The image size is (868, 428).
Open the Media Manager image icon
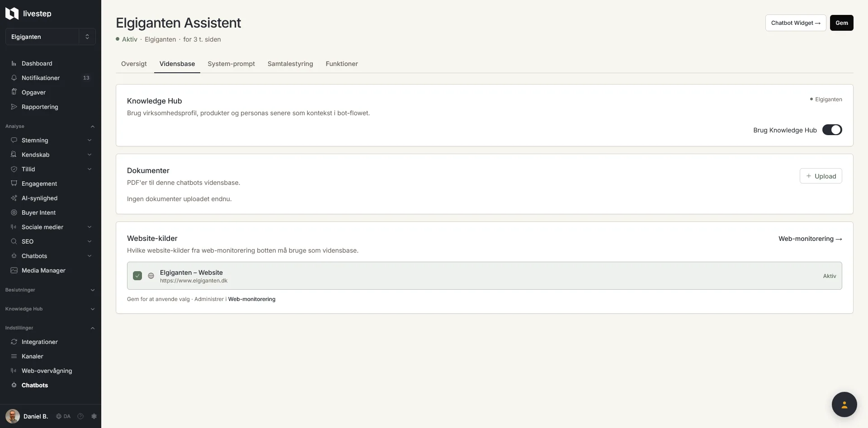pos(14,270)
